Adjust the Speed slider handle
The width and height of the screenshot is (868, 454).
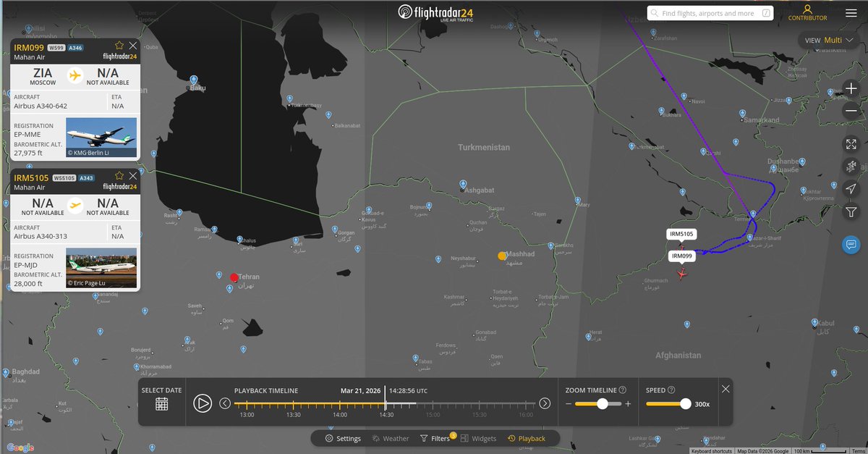pos(685,404)
